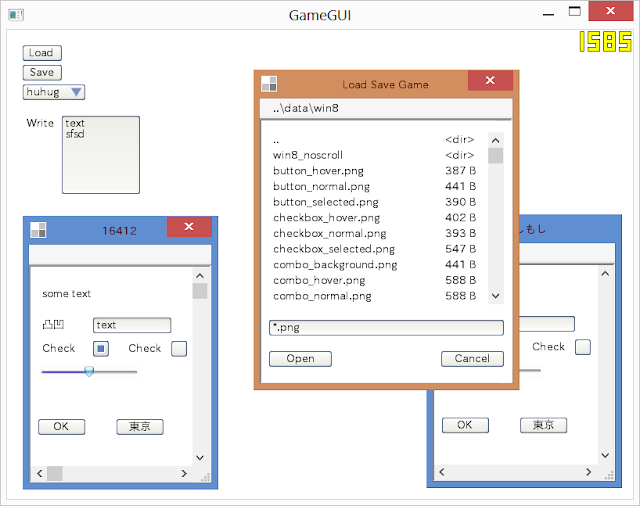Image resolution: width=640 pixels, height=506 pixels.
Task: Click vertical scrollbar thumb in 16412 window
Action: [x=200, y=291]
